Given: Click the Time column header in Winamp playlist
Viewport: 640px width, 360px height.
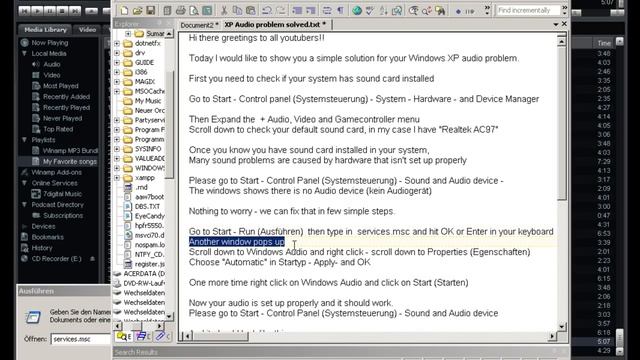Looking at the screenshot, I should 603,43.
